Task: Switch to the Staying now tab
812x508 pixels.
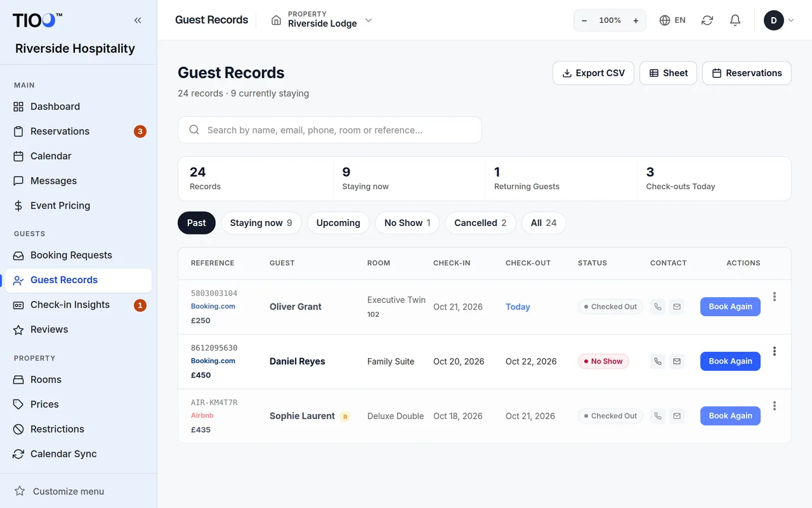Action: coord(261,223)
